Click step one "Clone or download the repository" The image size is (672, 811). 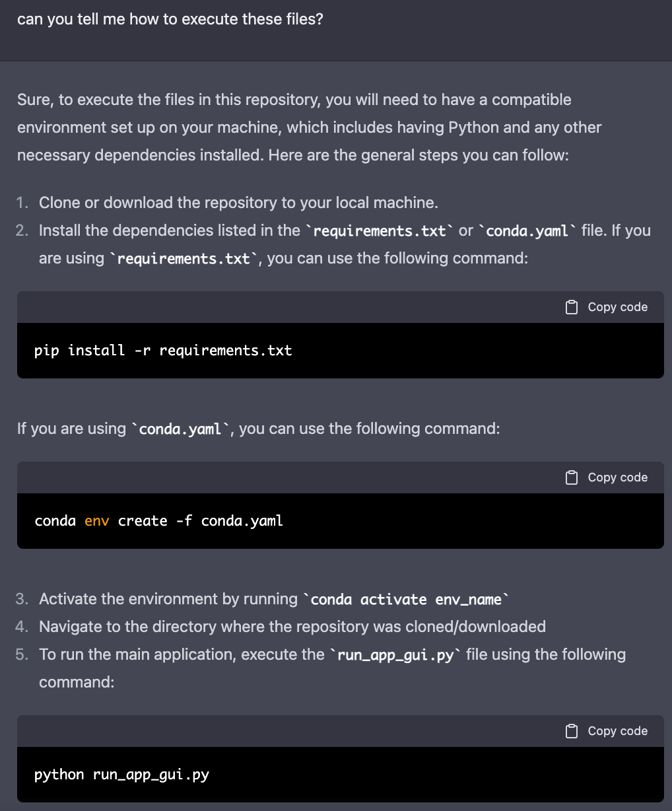238,203
